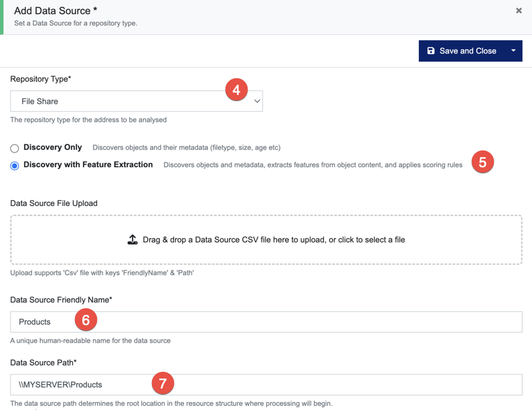Select the Discovery Only radio button

15,148
